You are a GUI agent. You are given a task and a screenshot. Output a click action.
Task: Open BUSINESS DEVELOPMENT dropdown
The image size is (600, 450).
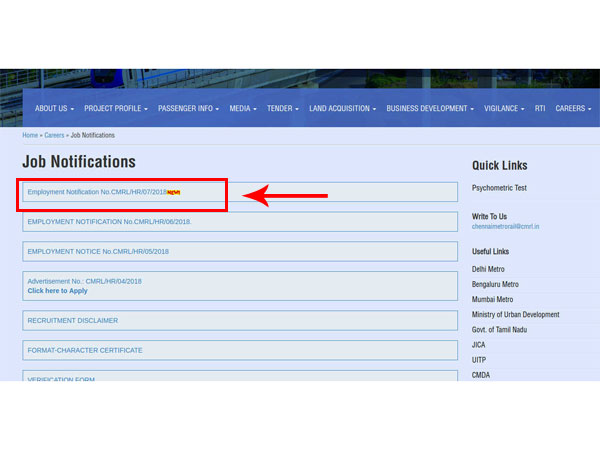point(430,109)
